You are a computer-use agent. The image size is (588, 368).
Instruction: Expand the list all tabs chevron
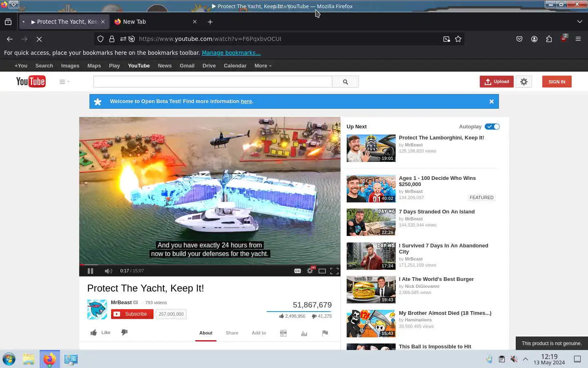579,22
